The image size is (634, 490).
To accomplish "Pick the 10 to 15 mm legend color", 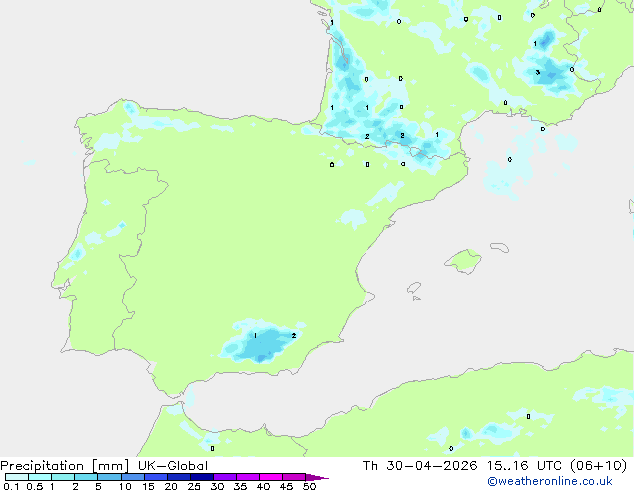I will click(133, 477).
